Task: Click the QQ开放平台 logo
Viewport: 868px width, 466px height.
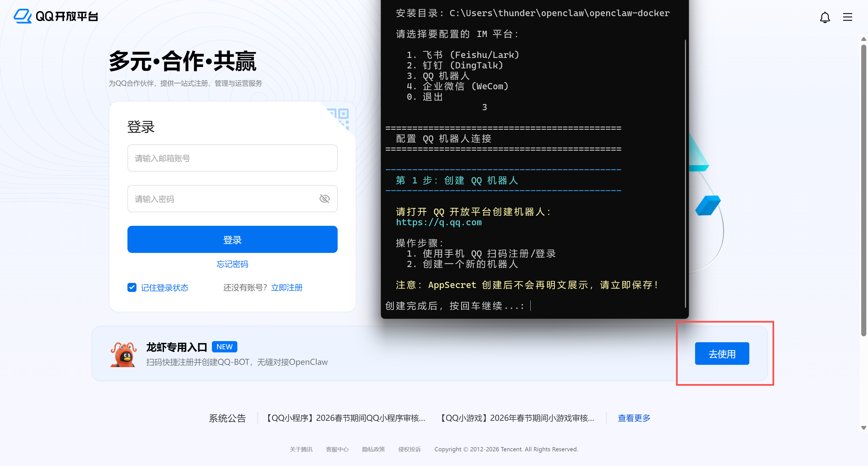Action: pos(56,16)
